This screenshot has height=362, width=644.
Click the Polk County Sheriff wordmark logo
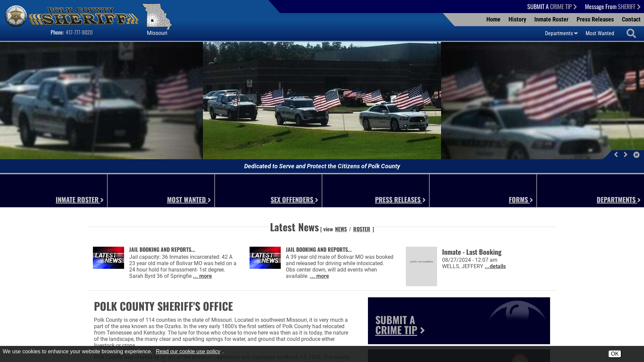click(84, 16)
